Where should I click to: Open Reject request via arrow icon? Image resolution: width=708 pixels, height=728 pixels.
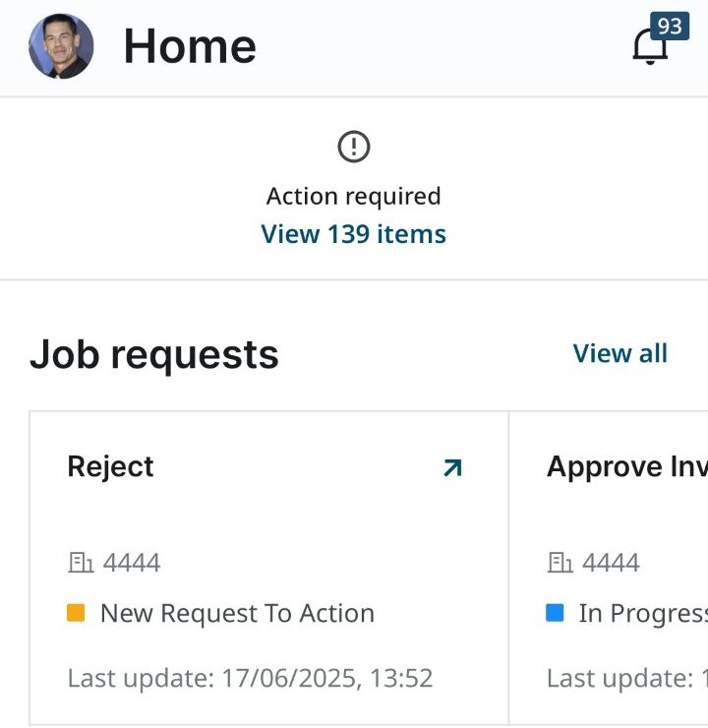pyautogui.click(x=452, y=467)
